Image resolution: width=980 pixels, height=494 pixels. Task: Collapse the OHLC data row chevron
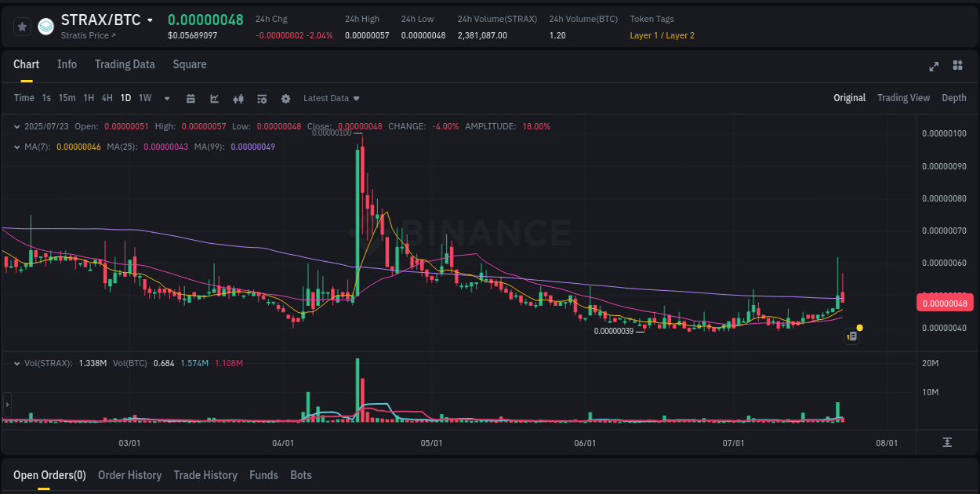pyautogui.click(x=17, y=126)
